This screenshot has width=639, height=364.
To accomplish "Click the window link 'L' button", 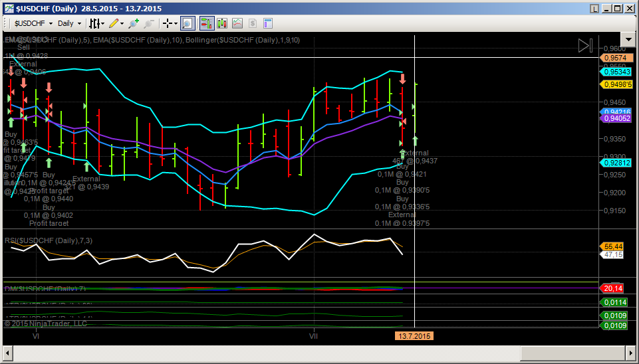I will coord(595,9).
